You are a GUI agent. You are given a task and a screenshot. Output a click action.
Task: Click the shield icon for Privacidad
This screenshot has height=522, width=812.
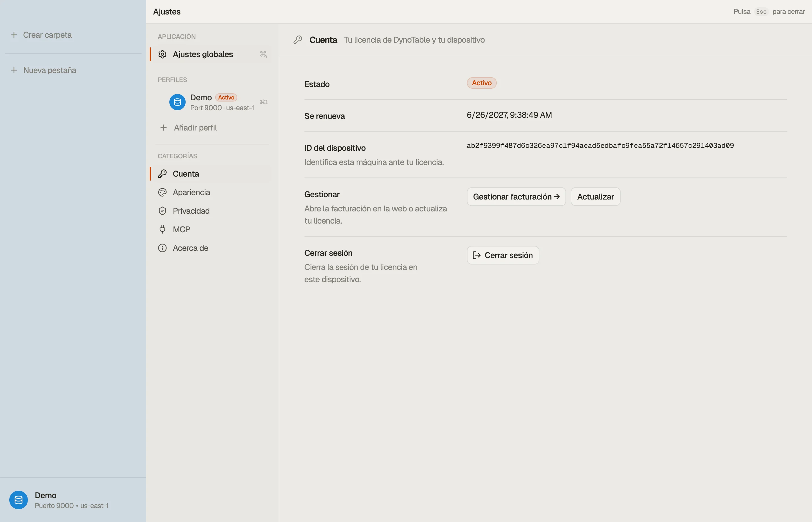162,211
